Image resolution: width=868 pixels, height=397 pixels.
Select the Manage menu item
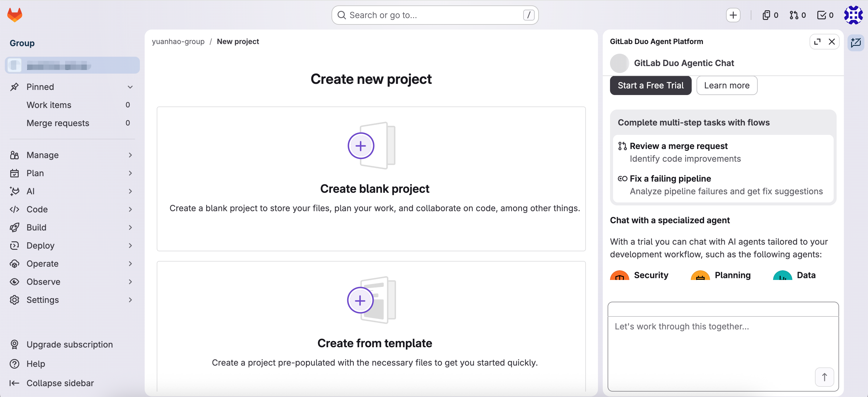tap(72, 155)
